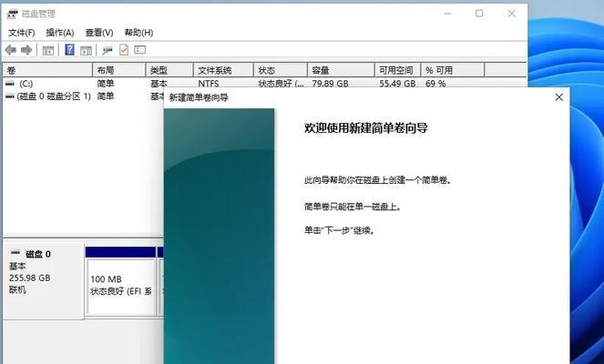The height and width of the screenshot is (364, 604).
Task: Maximize the 磁盘管理 window
Action: pos(479,14)
